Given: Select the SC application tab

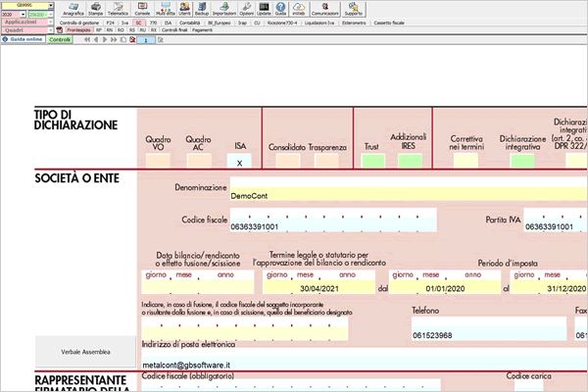Looking at the screenshot, I should coord(138,23).
